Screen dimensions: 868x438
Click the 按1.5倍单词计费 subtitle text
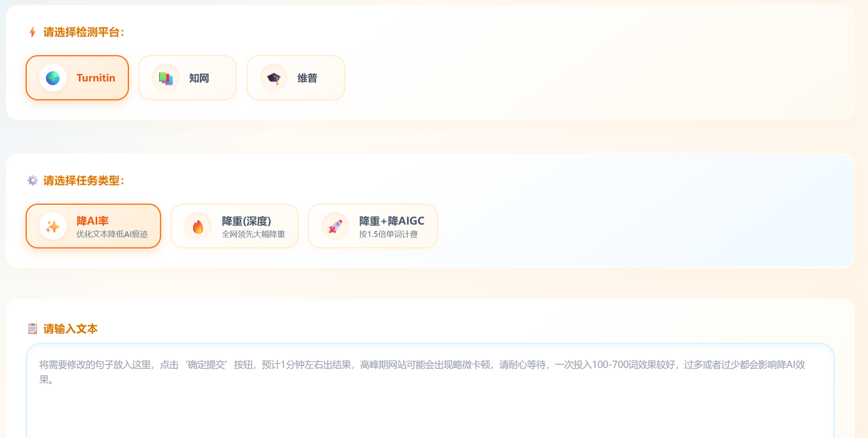388,234
